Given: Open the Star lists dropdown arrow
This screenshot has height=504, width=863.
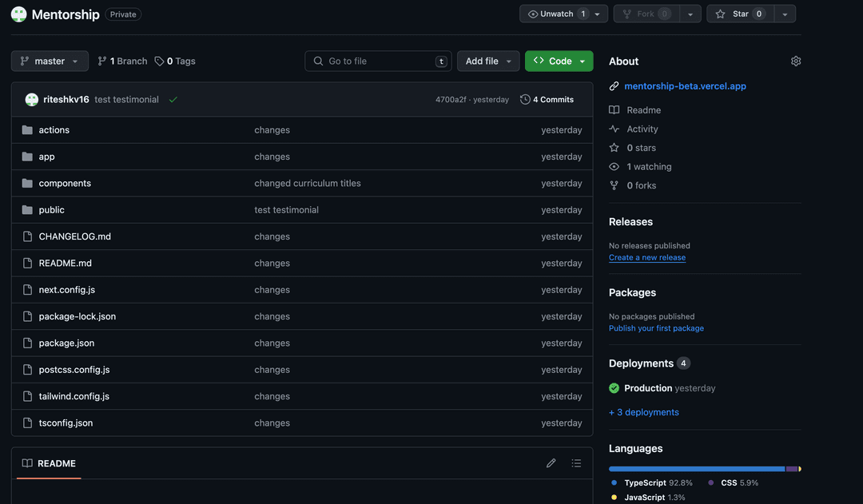Looking at the screenshot, I should coord(785,14).
